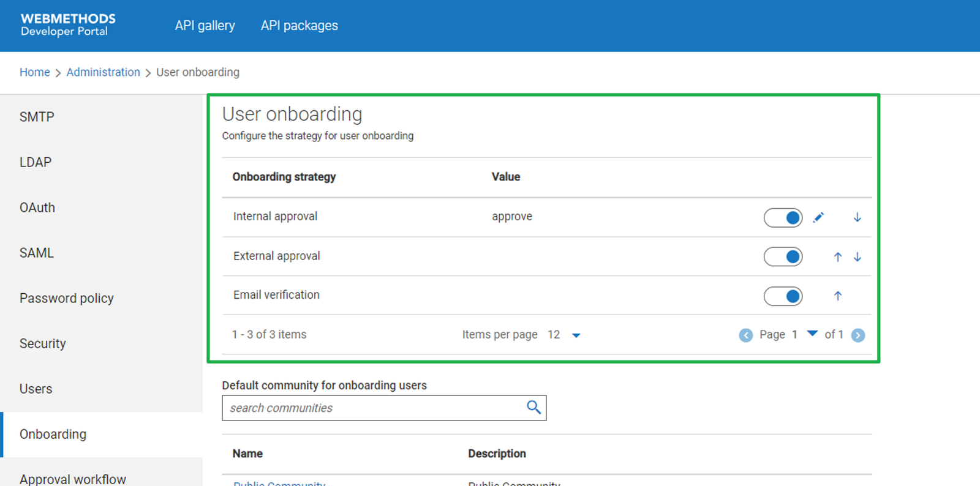
Task: Open Password policy settings
Action: coord(67,298)
